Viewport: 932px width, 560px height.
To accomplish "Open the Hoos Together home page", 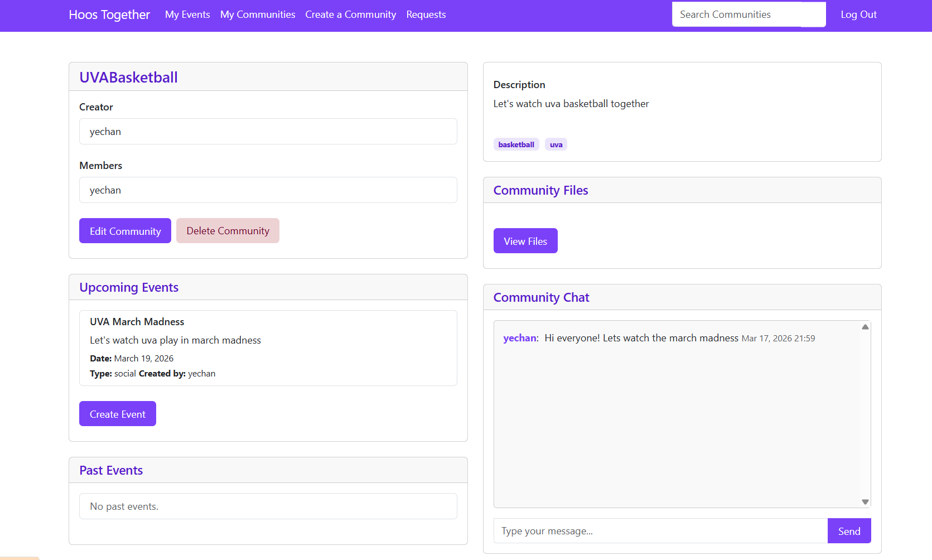I will (x=109, y=15).
